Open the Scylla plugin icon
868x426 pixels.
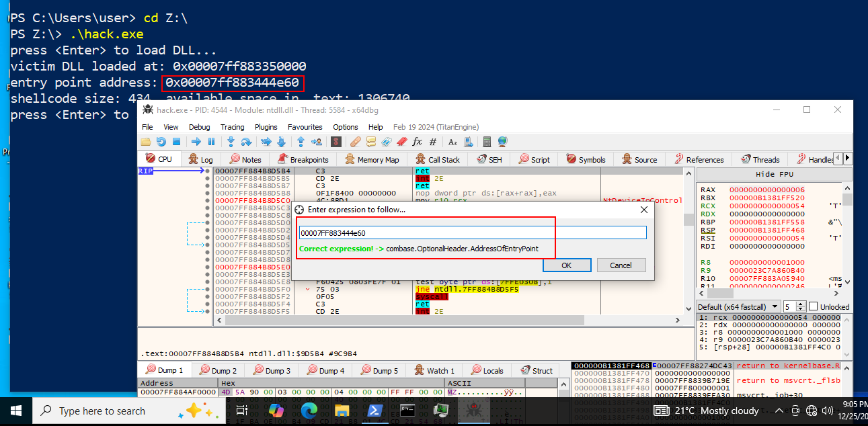[336, 142]
